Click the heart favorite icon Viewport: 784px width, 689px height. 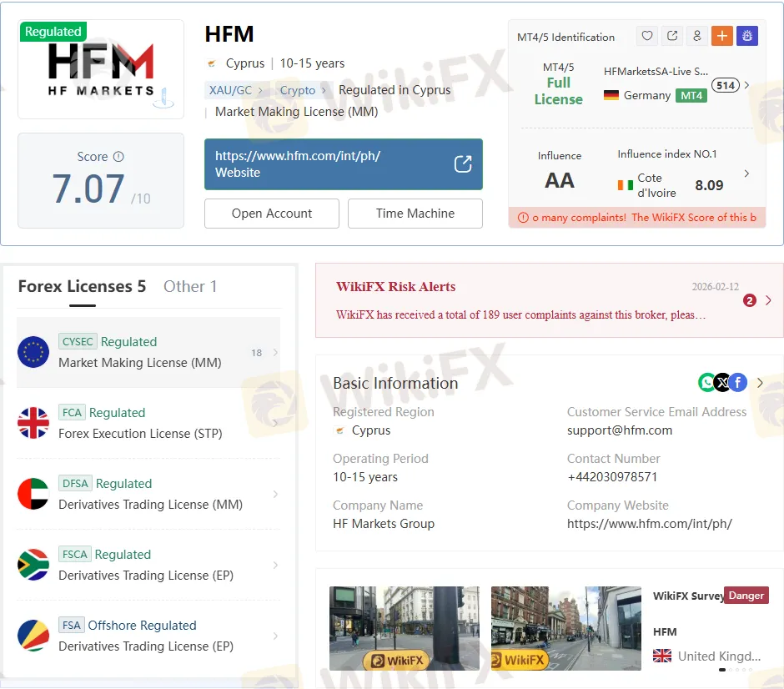pyautogui.click(x=646, y=36)
